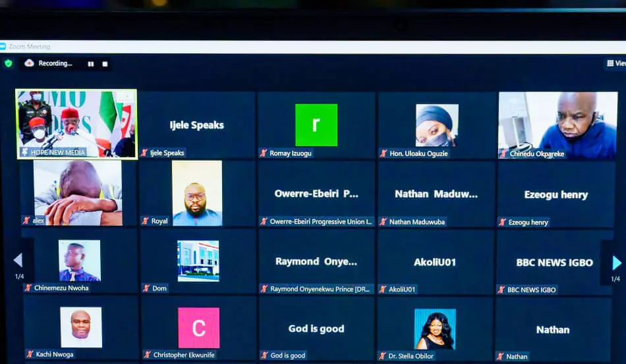Click Christopher Ekwunife's pink 'C' avatar
Screen dimensions: 626x364
coord(198,327)
